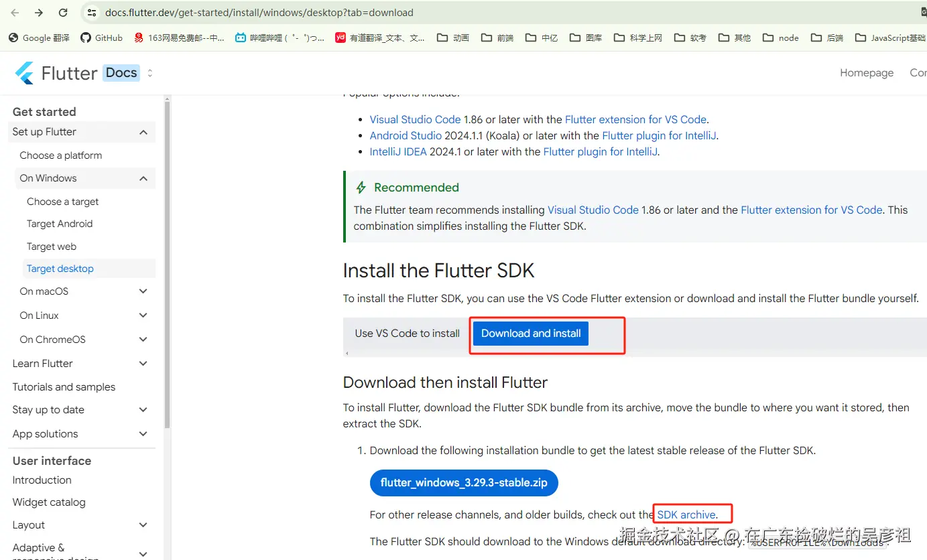
Task: Open the GitHub bookmark
Action: point(101,38)
